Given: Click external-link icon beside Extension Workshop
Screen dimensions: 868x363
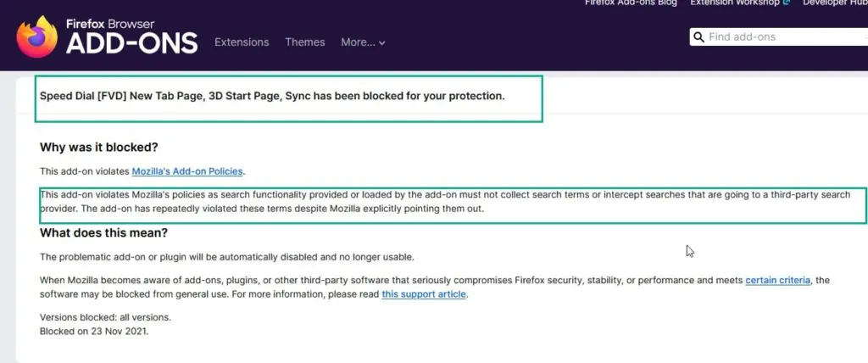Looking at the screenshot, I should click(x=787, y=3).
